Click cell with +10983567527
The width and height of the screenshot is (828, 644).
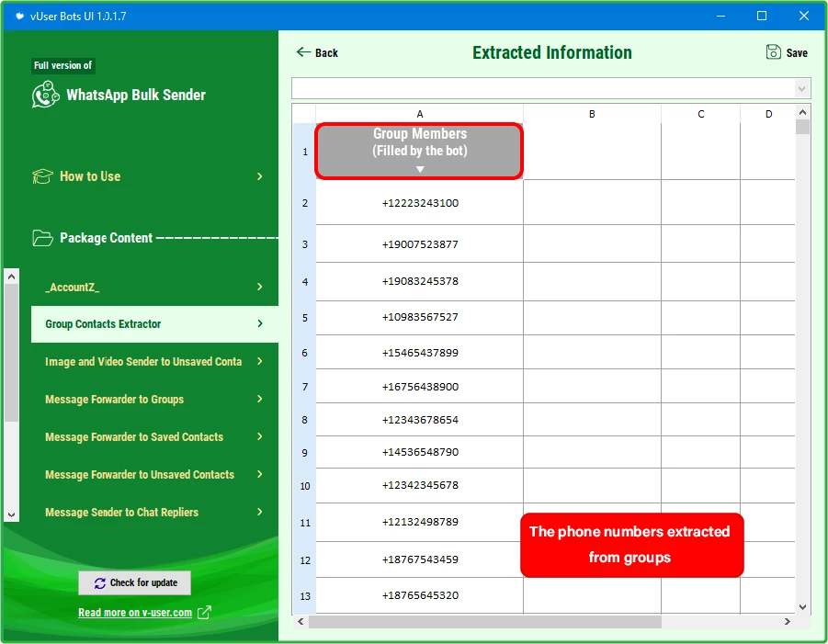coord(419,317)
